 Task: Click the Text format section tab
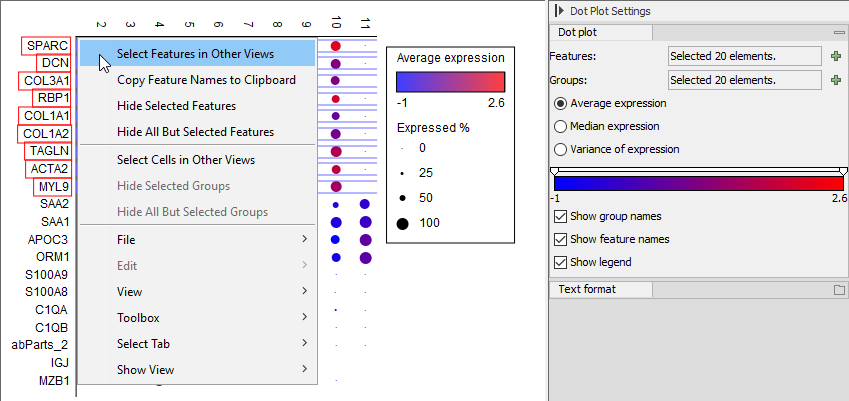[601, 290]
